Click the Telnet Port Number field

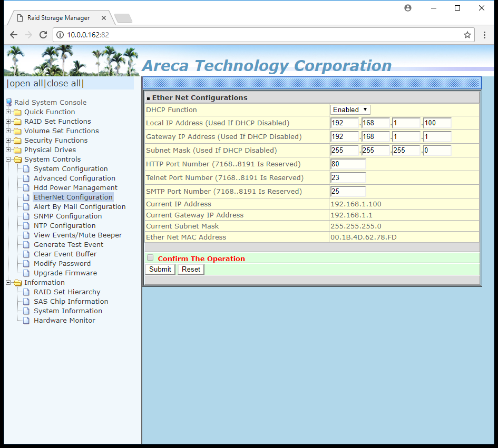pos(348,178)
